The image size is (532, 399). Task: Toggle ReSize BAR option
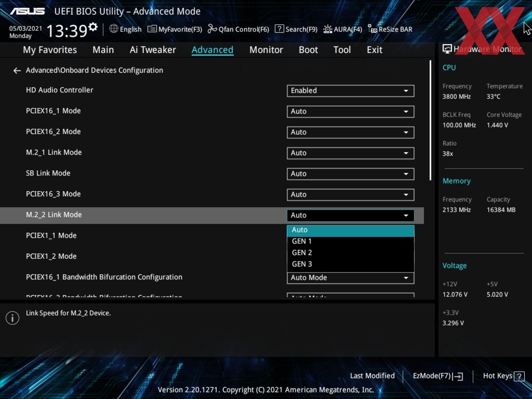(x=390, y=29)
